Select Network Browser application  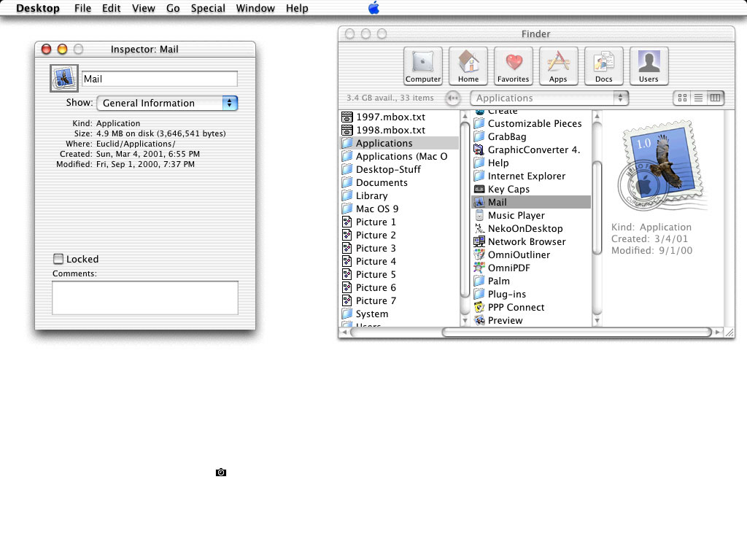(x=531, y=242)
